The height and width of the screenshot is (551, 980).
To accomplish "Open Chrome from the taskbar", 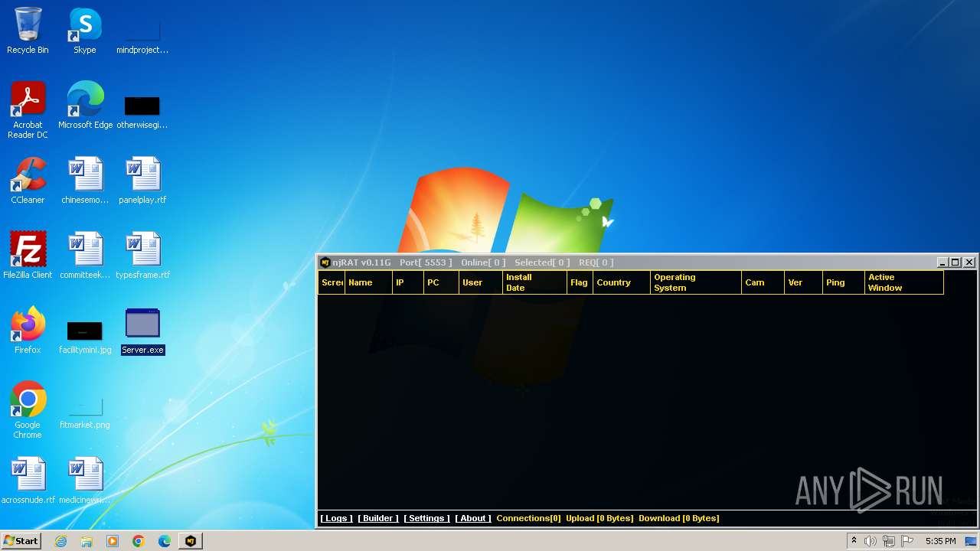I will tap(139, 541).
